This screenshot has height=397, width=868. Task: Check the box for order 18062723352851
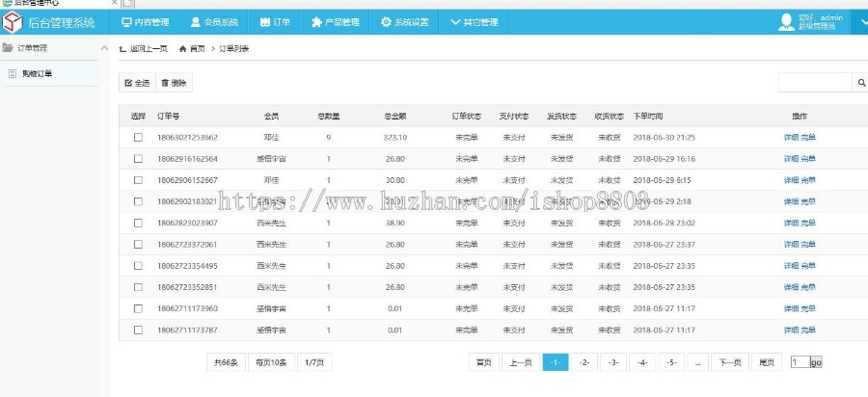pos(138,287)
